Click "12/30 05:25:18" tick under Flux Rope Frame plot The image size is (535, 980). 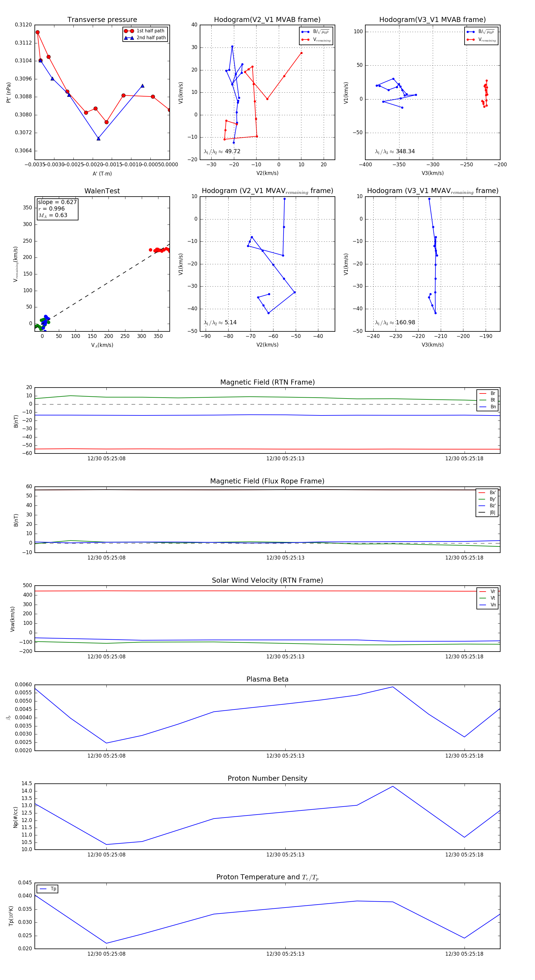(x=464, y=558)
